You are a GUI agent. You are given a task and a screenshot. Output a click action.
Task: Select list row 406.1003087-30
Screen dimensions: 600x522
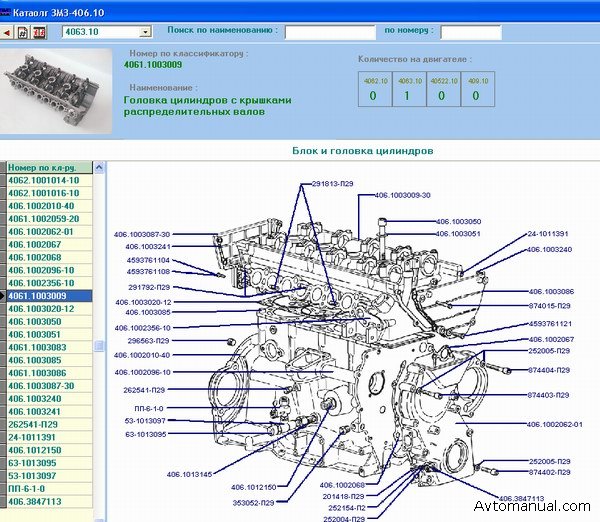click(x=49, y=386)
